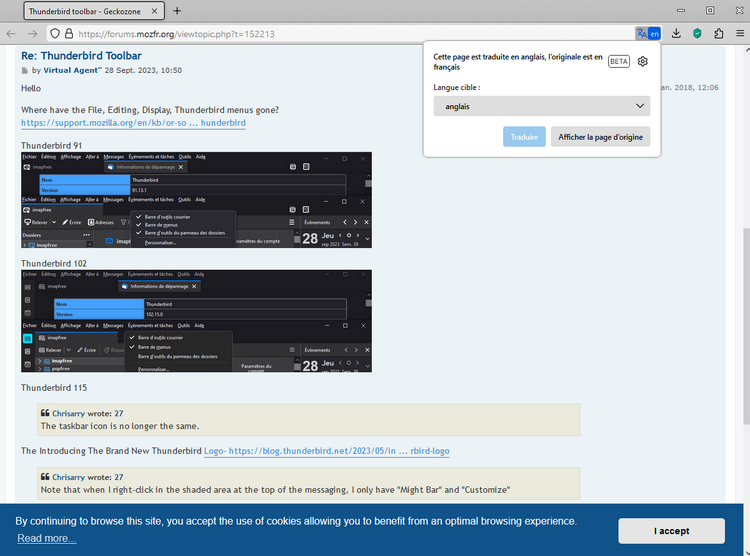This screenshot has height=556, width=750.
Task: Click the green shield extension icon
Action: pyautogui.click(x=697, y=33)
